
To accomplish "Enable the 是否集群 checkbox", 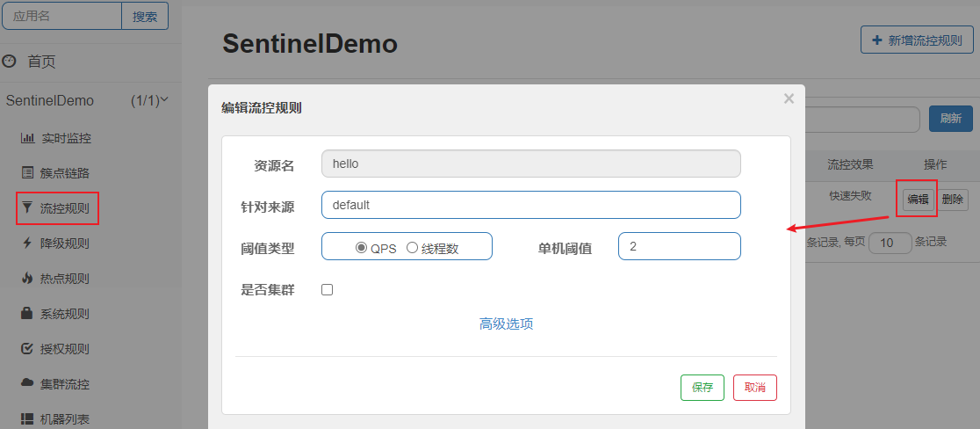I will tap(327, 290).
